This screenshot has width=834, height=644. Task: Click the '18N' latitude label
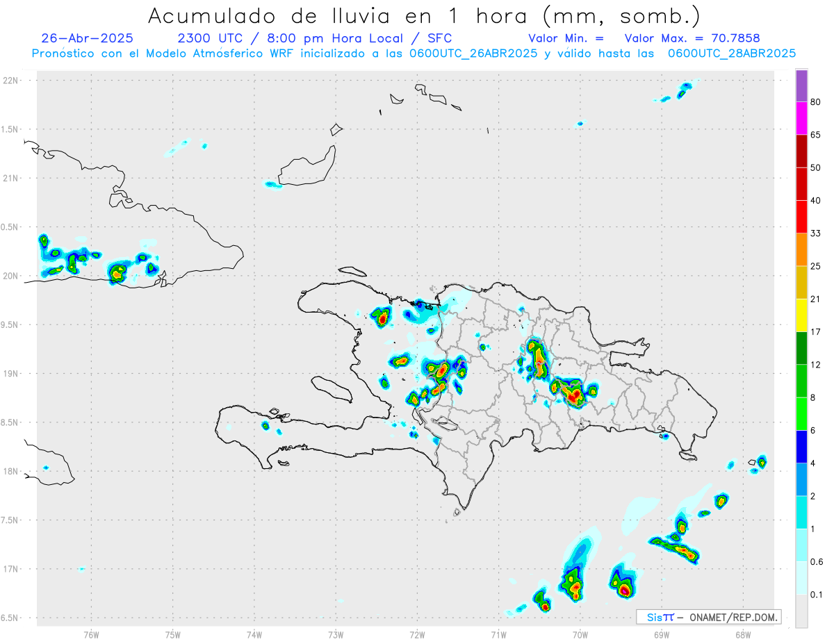tap(11, 472)
